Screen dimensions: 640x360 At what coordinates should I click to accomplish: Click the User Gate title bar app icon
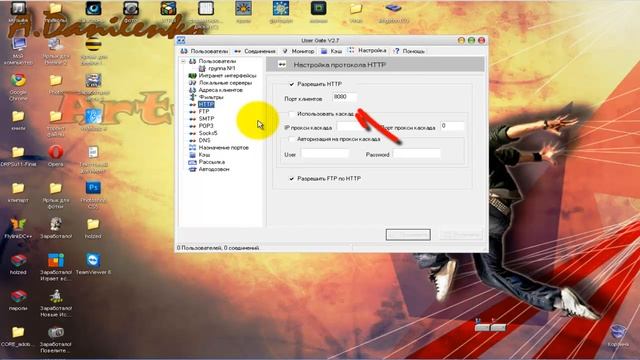(181, 40)
